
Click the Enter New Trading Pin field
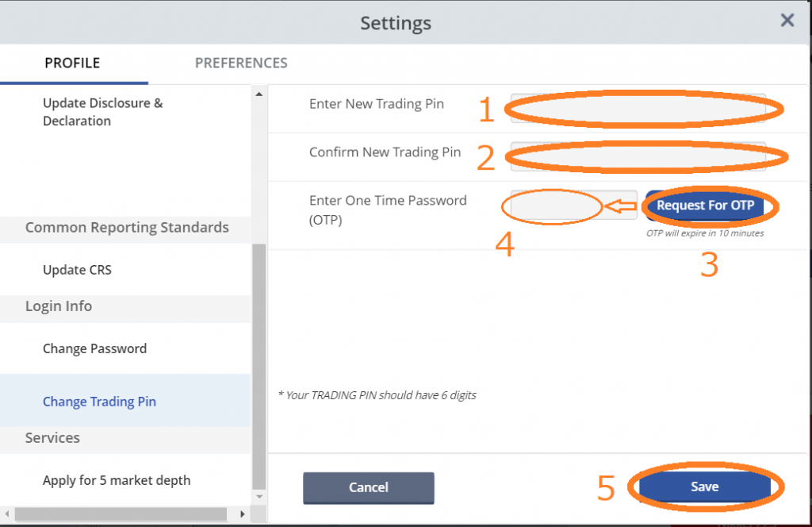[x=638, y=108]
